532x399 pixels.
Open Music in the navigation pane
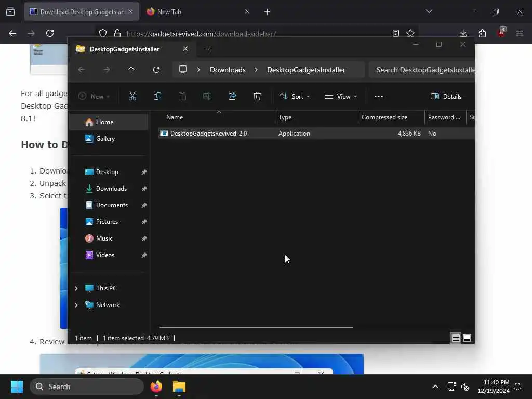click(109, 238)
